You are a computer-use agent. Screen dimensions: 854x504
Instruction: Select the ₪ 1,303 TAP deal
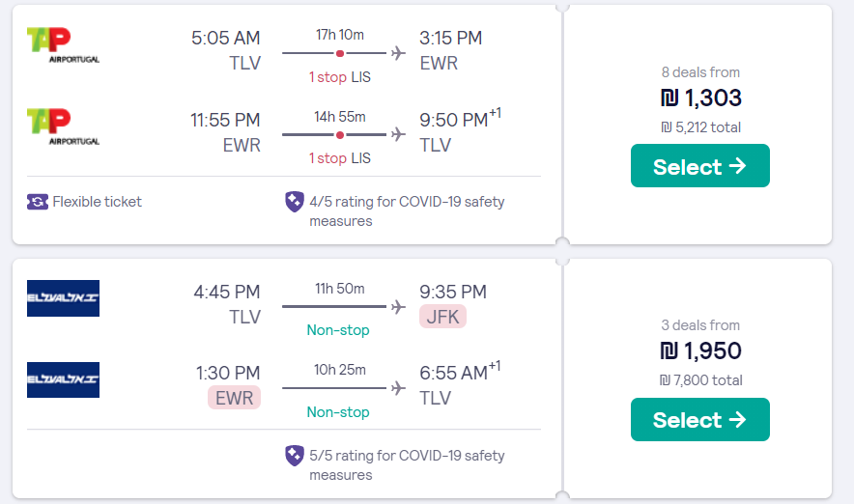pyautogui.click(x=699, y=166)
